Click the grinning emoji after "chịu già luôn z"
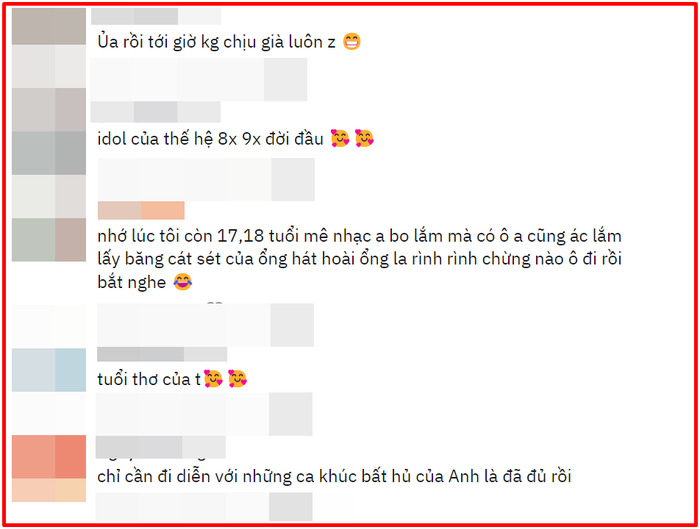Image resolution: width=700 pixels, height=529 pixels. (352, 42)
